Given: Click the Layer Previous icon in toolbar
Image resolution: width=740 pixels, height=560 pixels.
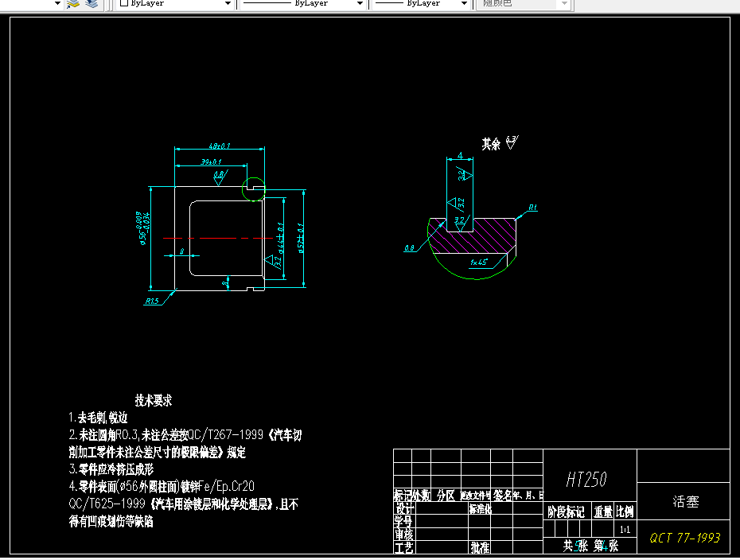Looking at the screenshot, I should [x=92, y=4].
